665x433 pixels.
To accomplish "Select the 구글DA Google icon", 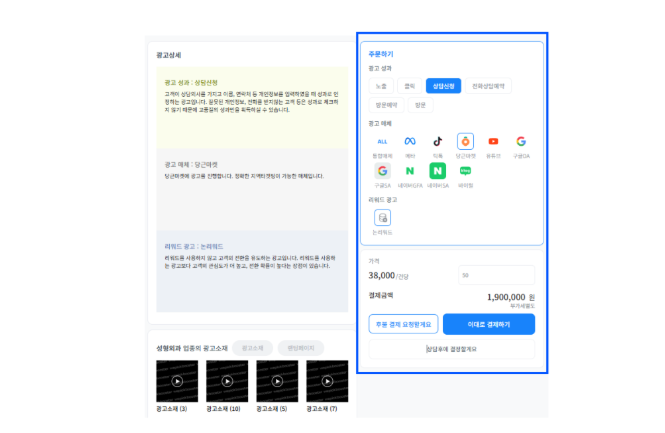I will (521, 142).
